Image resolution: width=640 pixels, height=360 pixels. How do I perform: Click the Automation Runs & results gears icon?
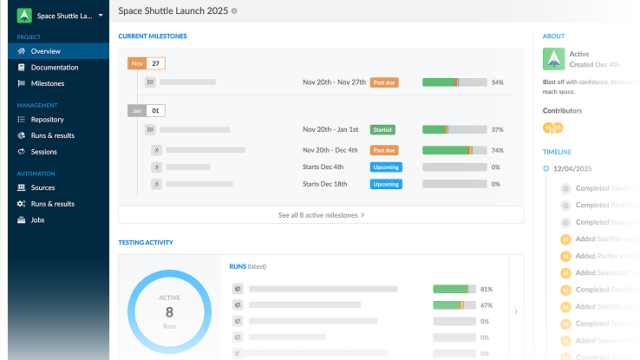coord(21,204)
